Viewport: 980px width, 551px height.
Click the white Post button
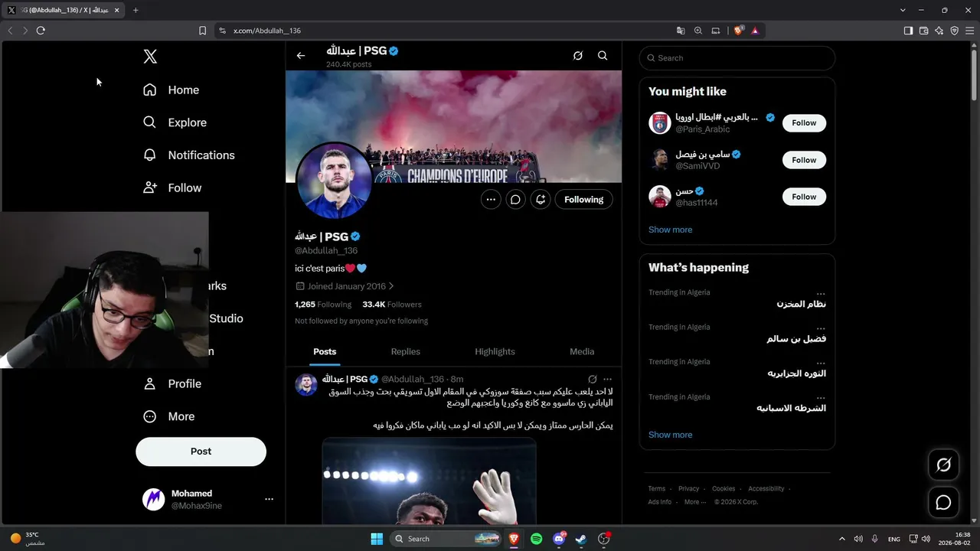coord(201,452)
